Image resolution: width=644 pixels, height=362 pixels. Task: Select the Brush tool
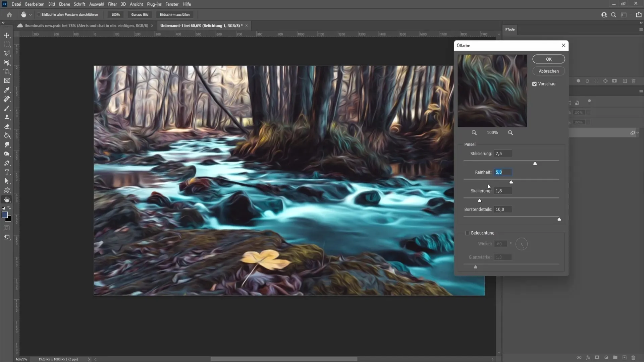(7, 108)
